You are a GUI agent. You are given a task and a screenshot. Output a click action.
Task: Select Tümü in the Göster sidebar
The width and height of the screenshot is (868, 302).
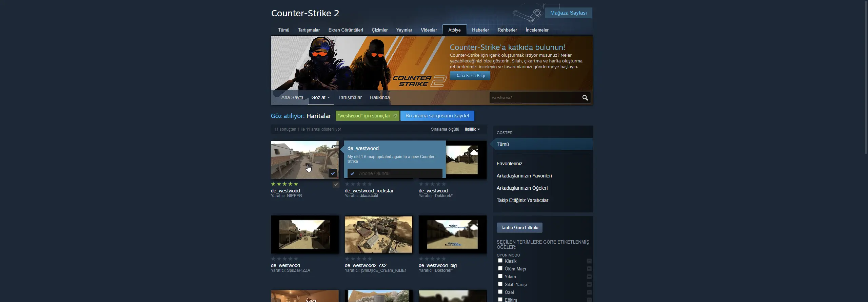click(x=543, y=144)
